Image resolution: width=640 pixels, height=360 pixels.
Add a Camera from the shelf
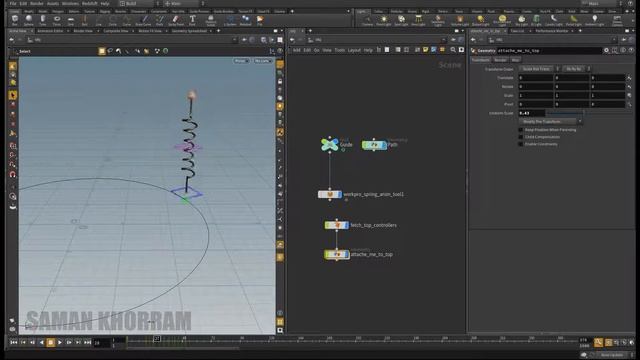pyautogui.click(x=367, y=20)
